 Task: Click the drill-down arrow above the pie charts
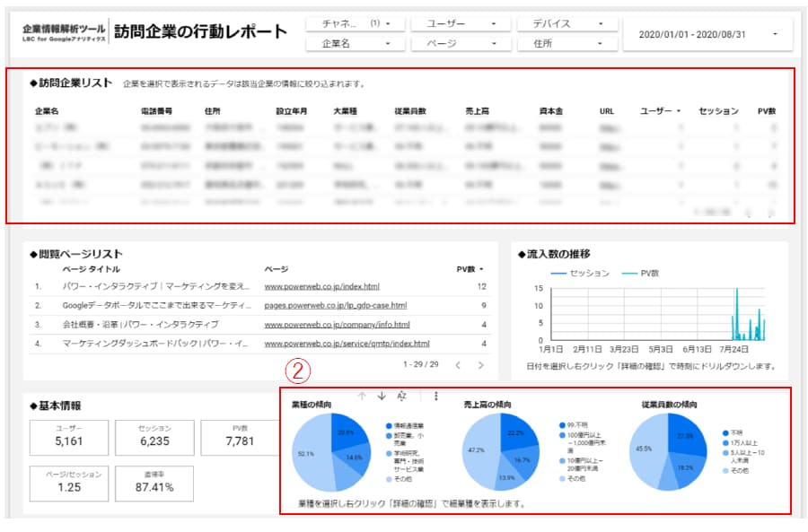382,396
